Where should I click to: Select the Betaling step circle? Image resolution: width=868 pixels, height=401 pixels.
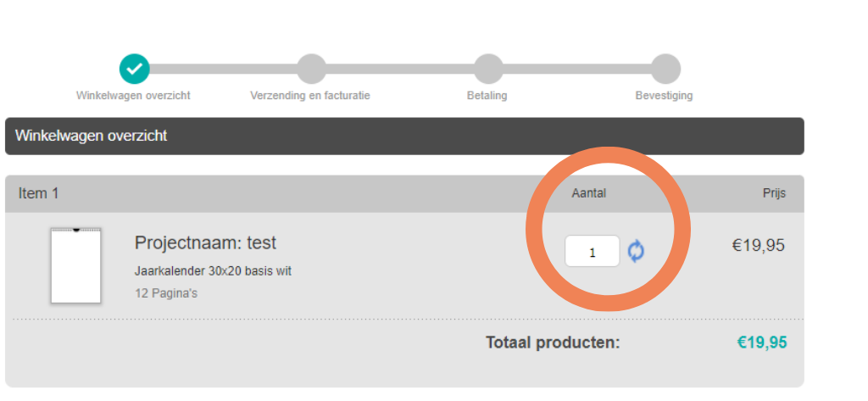point(488,69)
